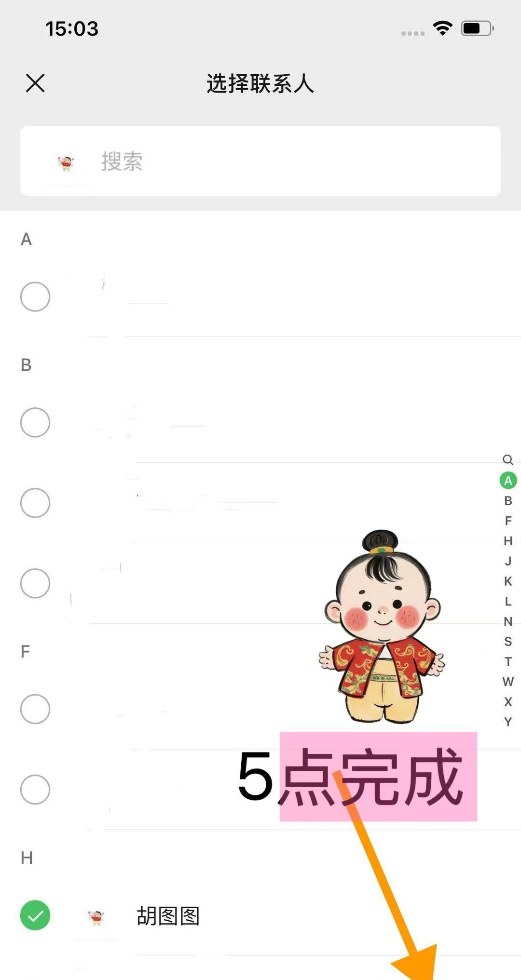This screenshot has height=980, width=521.
Task: Uncheck the selected 胡图图 contact
Action: tap(35, 915)
